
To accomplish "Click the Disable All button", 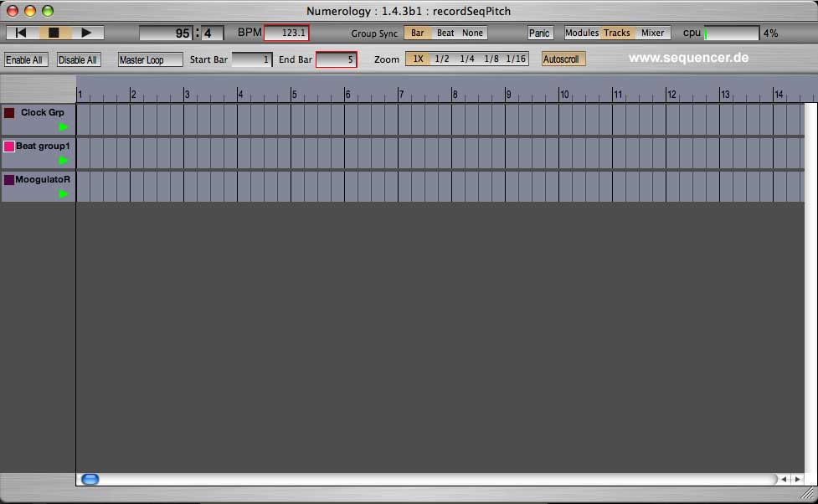I will point(78,60).
